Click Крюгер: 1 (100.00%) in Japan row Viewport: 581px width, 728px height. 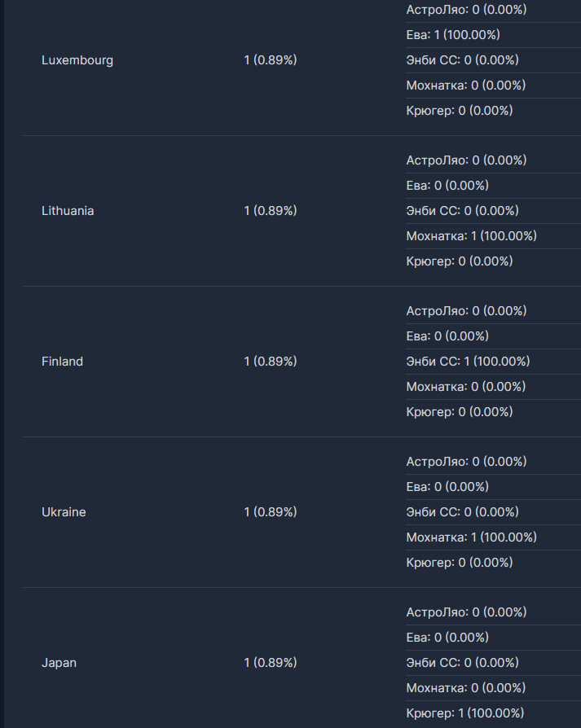click(465, 713)
